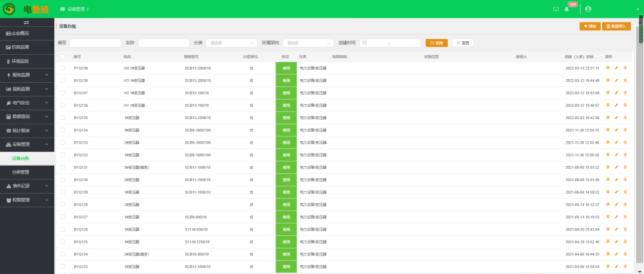The height and width of the screenshot is (274, 644).
Task: Open the 分类 filter dropdown
Action: coord(232,43)
